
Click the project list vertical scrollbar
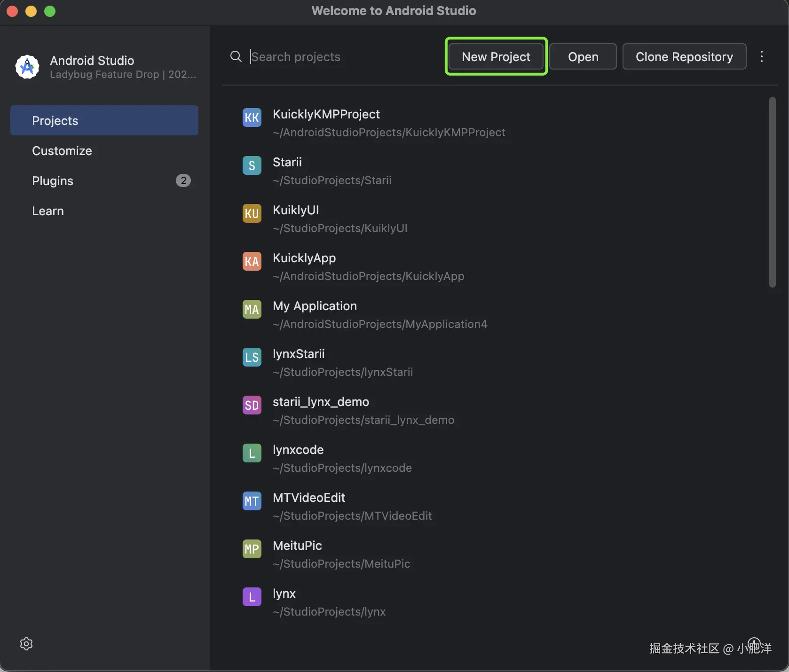[772, 192]
